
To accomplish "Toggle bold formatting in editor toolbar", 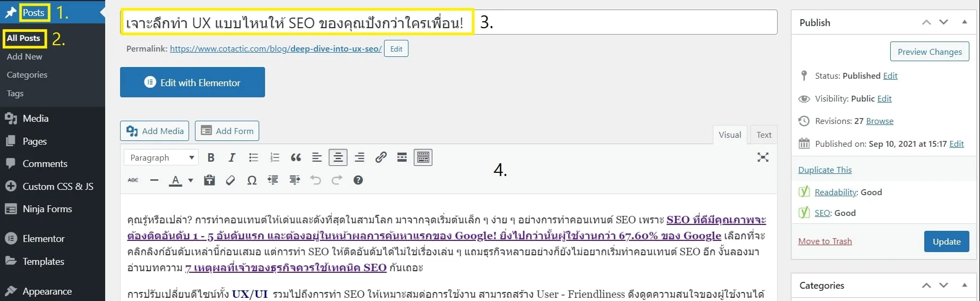I will 211,157.
